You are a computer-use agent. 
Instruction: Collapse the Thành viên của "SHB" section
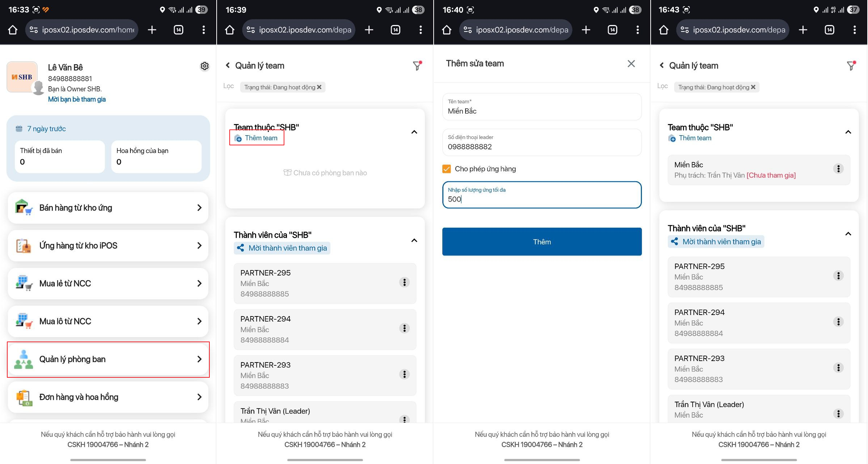414,240
